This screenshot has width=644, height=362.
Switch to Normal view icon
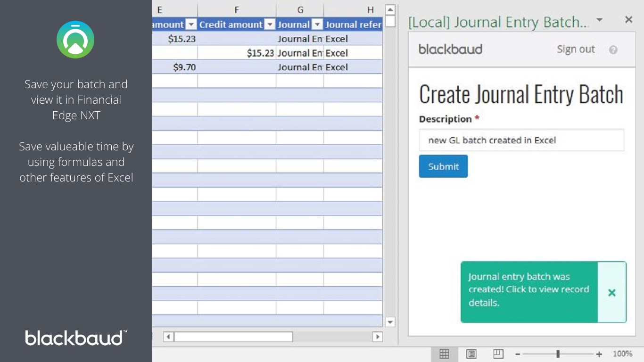(x=444, y=354)
